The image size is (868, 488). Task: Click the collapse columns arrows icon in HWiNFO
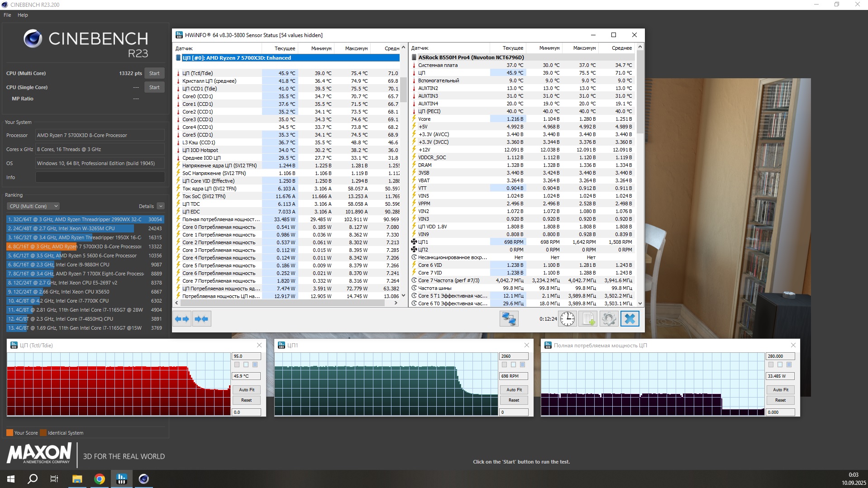coord(201,319)
